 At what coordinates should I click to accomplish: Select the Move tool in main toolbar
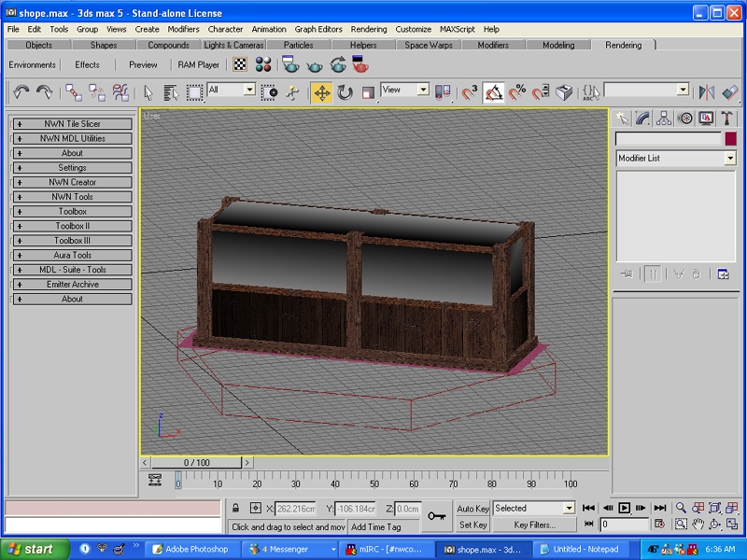[x=321, y=91]
